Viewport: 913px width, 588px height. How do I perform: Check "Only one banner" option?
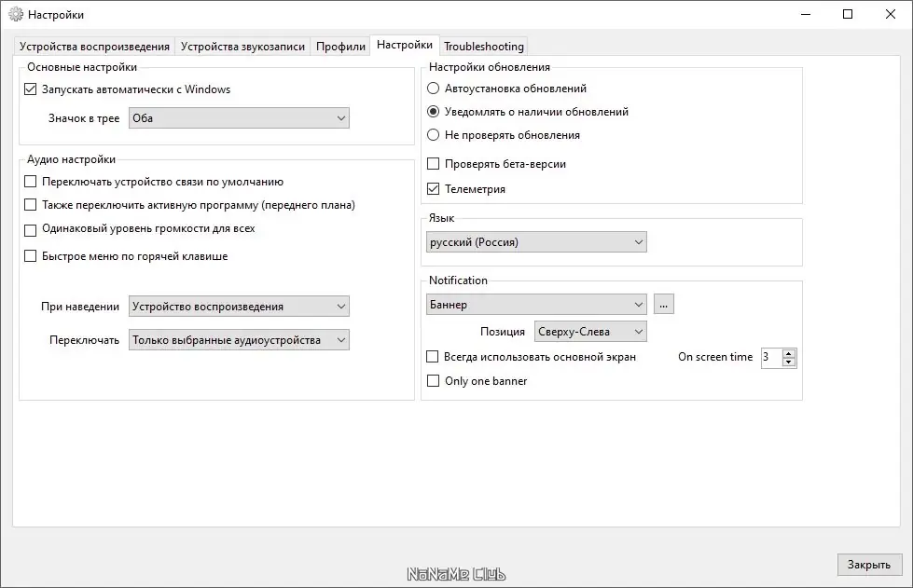click(432, 380)
